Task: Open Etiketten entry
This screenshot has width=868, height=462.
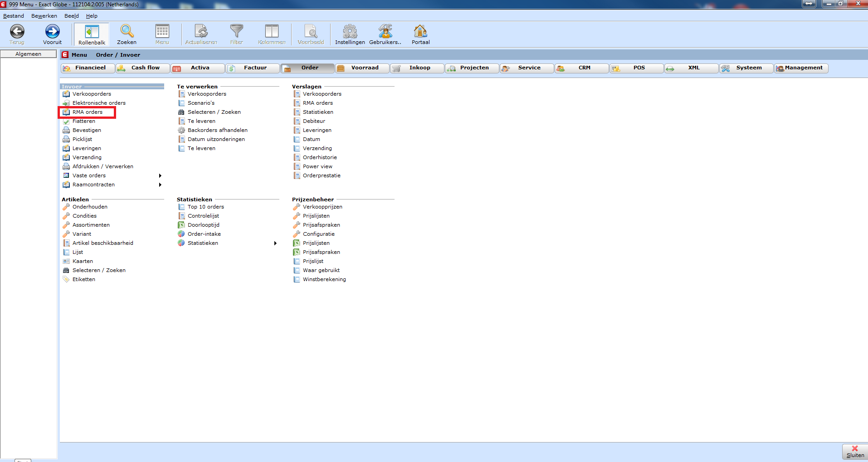Action: 84,279
